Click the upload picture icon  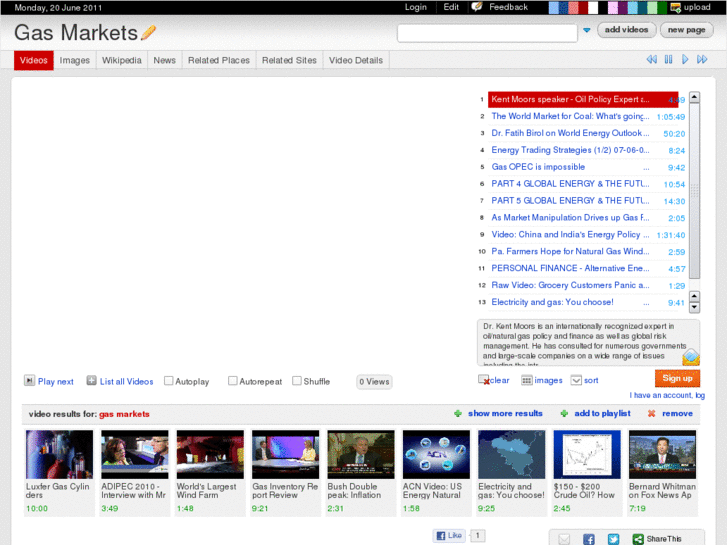[x=676, y=7]
